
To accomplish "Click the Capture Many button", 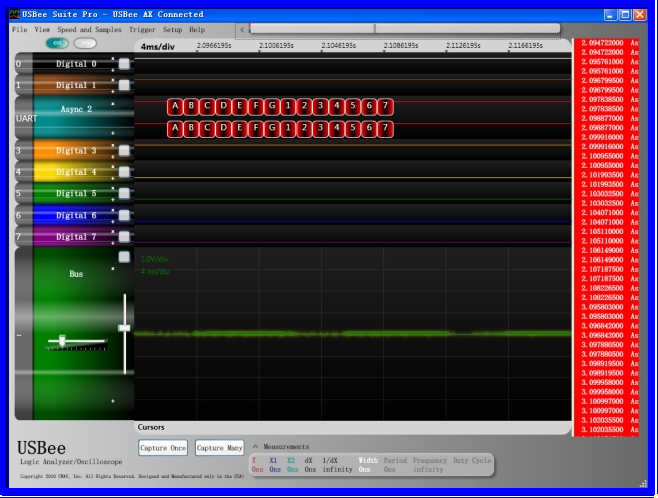I will [219, 448].
